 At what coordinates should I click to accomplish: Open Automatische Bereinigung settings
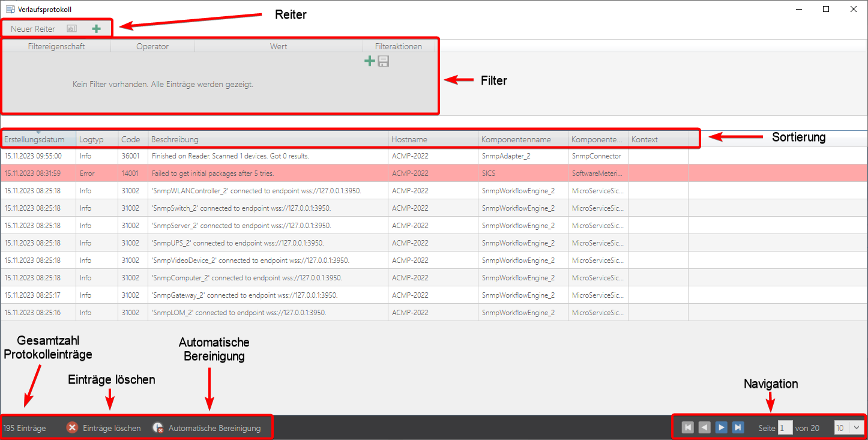[x=207, y=428]
